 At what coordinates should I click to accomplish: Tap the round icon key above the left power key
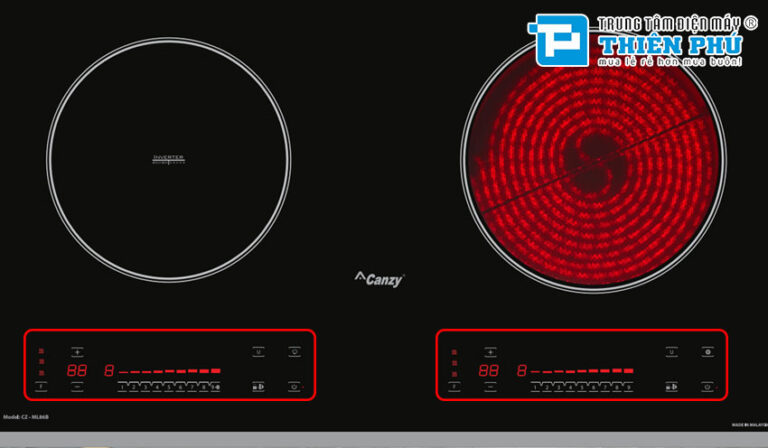tap(294, 352)
